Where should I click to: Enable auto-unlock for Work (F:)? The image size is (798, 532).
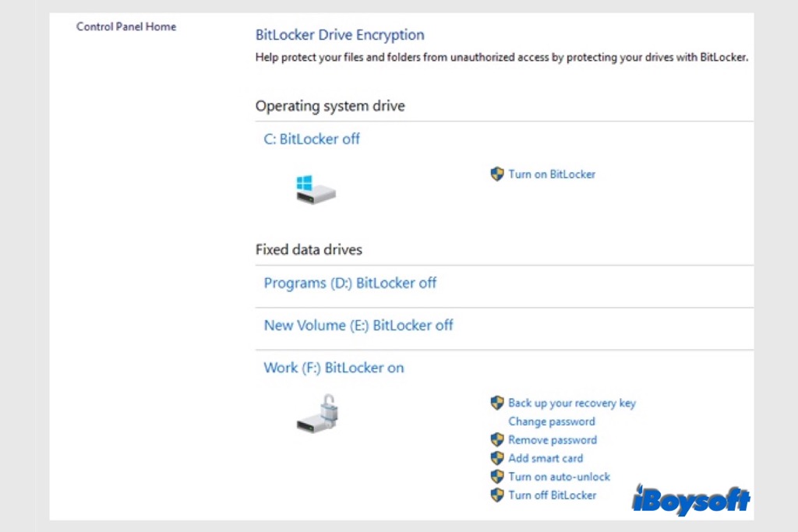[x=559, y=477]
